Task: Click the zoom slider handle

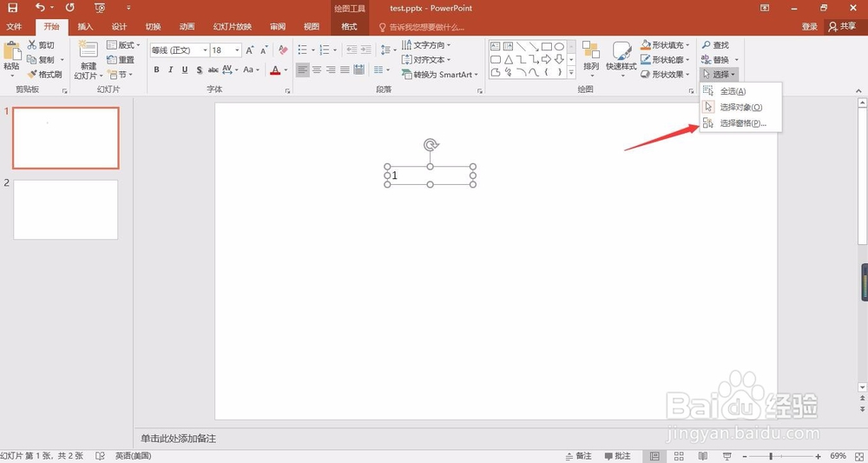Action: pos(770,456)
